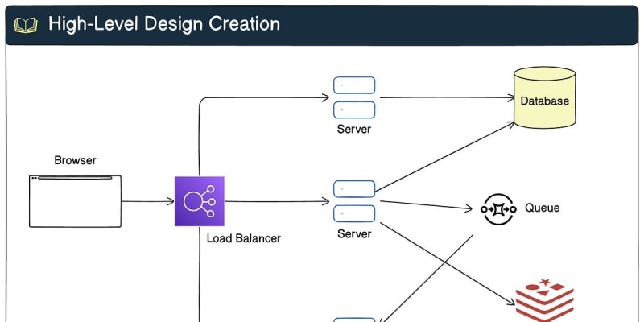This screenshot has width=644, height=322.
Task: Click the open book icon in the header
Action: [26, 24]
